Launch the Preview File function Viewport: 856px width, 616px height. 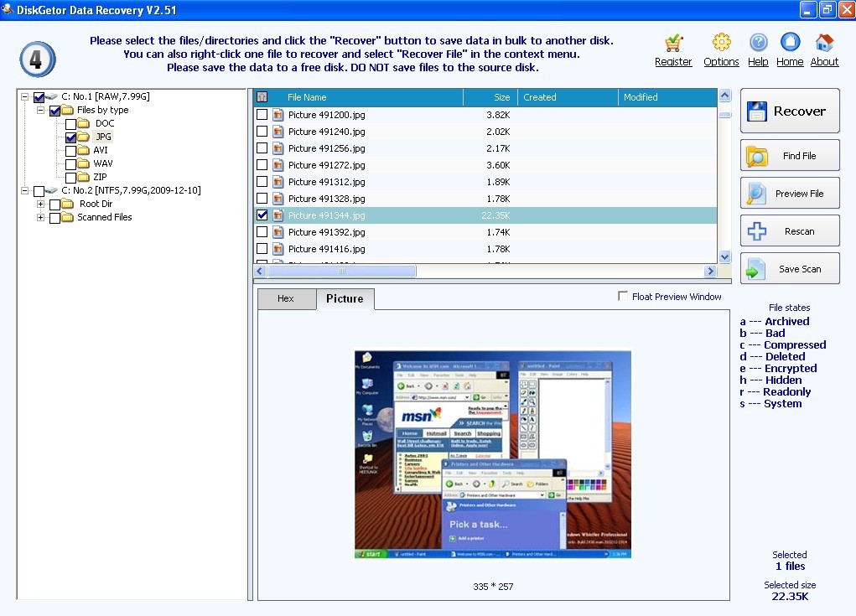[789, 193]
